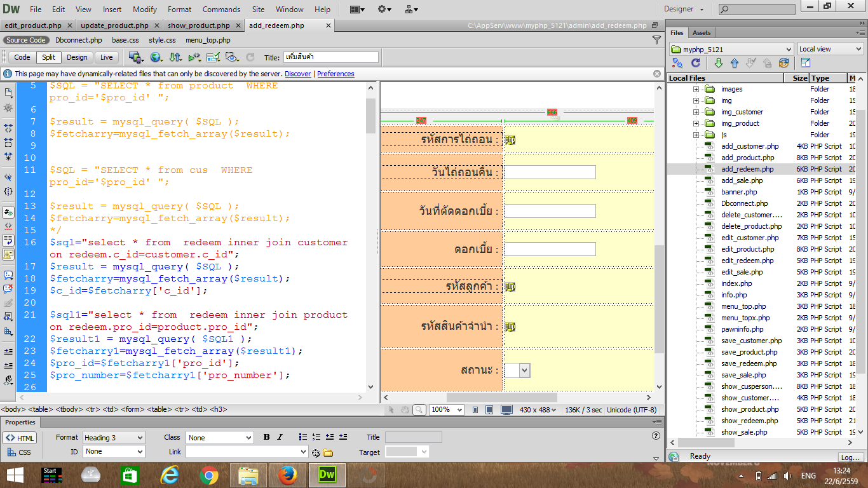Click the blue Put files arrow
This screenshot has height=488, width=868.
tap(735, 63)
